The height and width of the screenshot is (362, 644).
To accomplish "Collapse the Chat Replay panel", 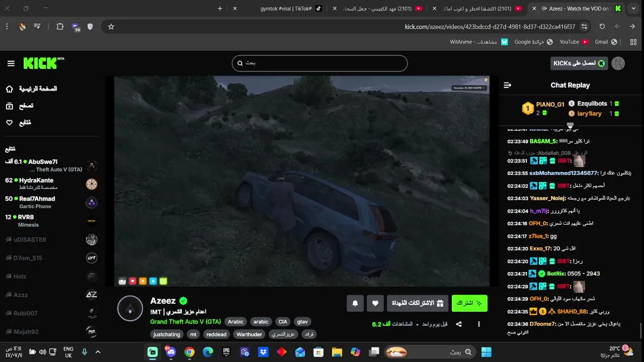I will [507, 85].
